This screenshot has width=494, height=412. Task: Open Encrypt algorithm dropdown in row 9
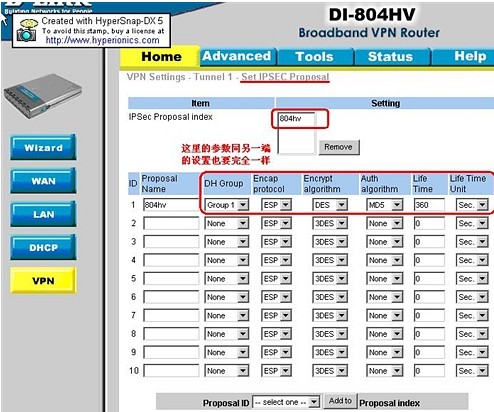pos(330,352)
